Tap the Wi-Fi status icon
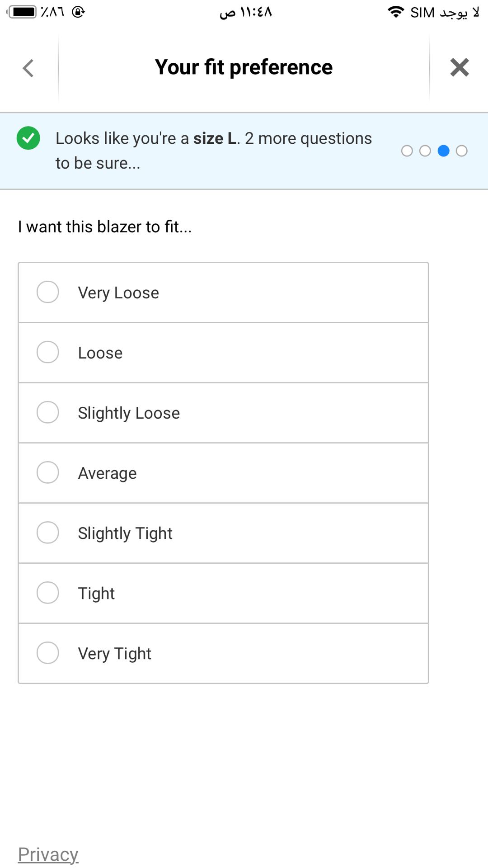 [396, 12]
